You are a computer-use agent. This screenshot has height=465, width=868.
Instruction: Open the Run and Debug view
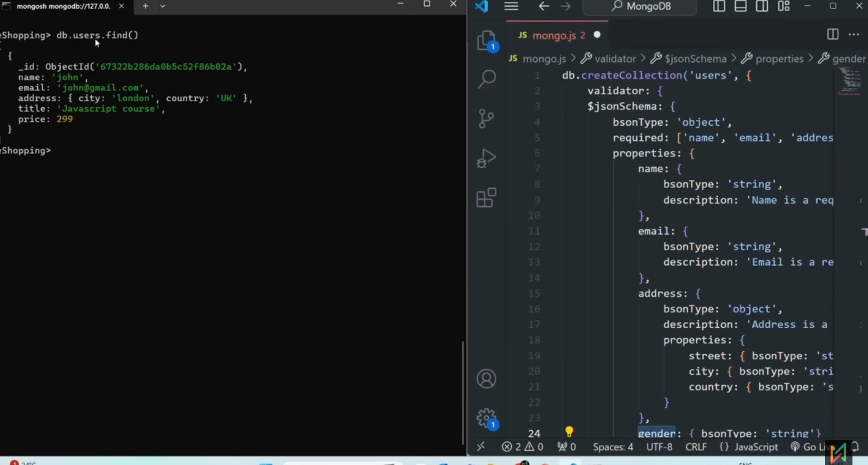(x=487, y=158)
